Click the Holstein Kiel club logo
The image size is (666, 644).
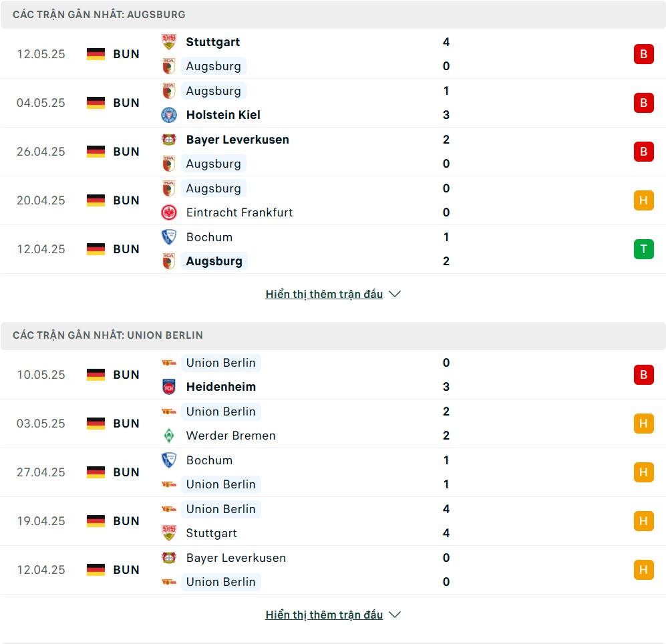(168, 115)
